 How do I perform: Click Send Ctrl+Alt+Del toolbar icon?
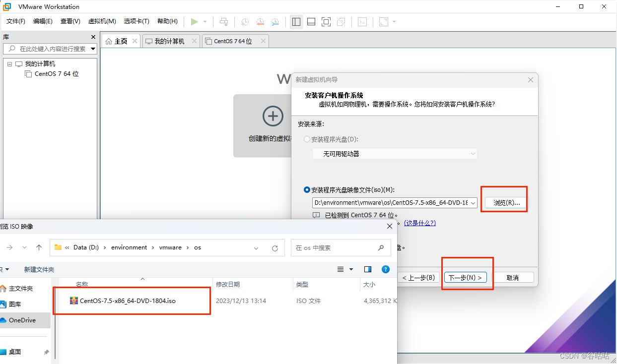click(x=224, y=22)
